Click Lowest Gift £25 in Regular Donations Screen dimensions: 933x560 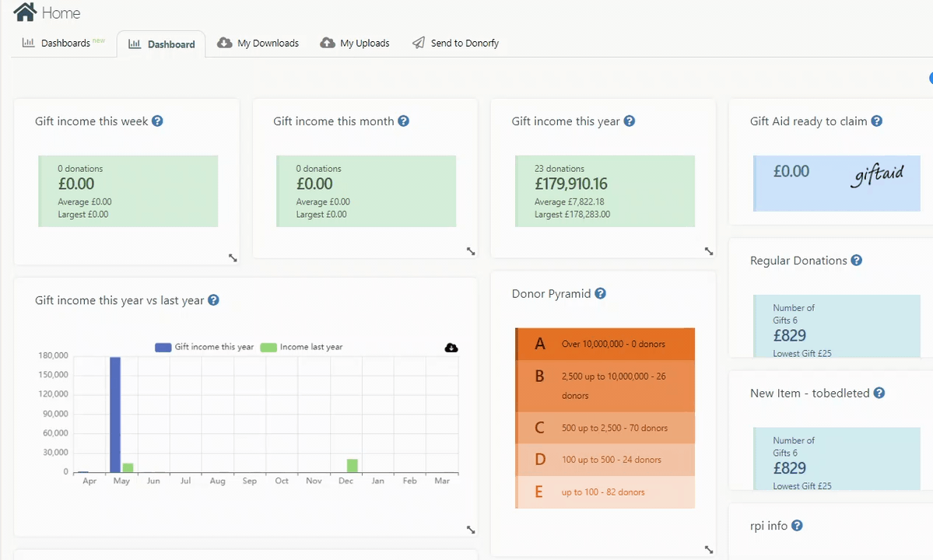802,353
